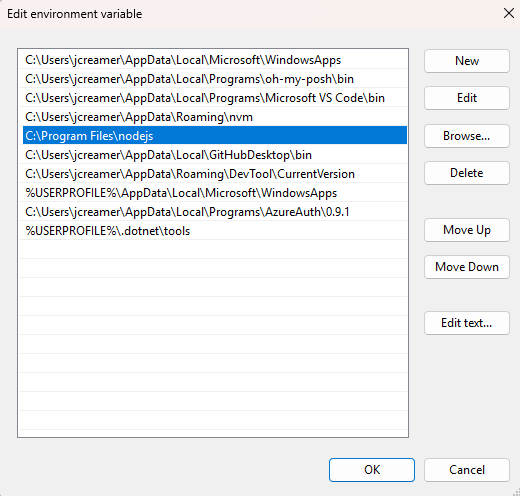Confirm changes with OK
Screen dimensions: 520x496
[372, 470]
